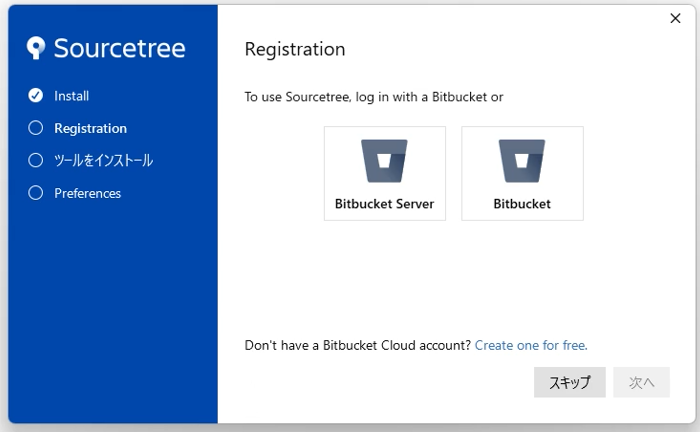Click the Registration heading at the top
700x434 pixels.
pos(295,49)
